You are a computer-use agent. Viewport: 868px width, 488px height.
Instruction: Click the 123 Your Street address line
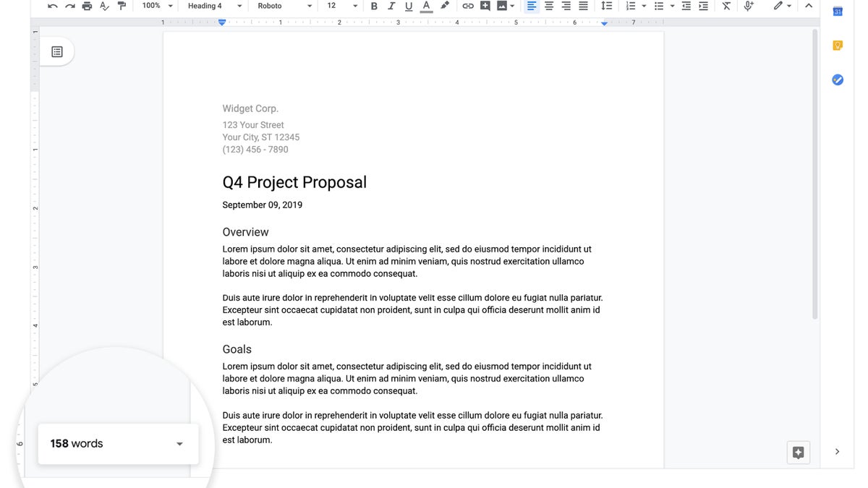tap(253, 125)
